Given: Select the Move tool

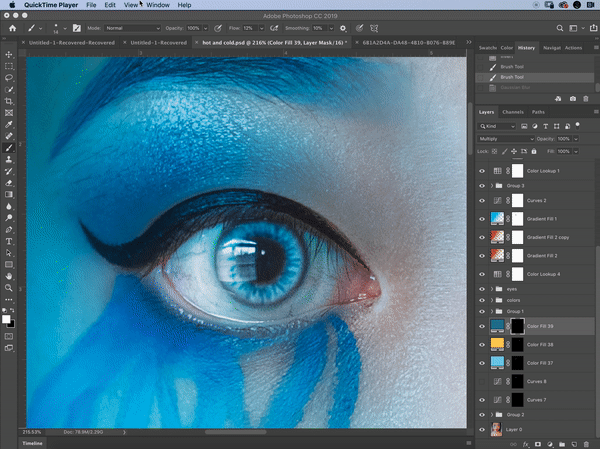Looking at the screenshot, I should (x=9, y=55).
